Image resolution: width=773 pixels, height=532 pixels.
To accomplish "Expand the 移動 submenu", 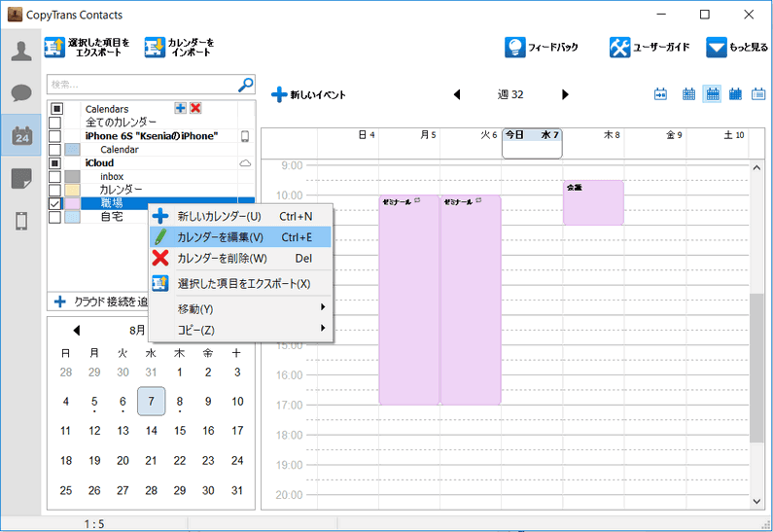I will [x=240, y=308].
